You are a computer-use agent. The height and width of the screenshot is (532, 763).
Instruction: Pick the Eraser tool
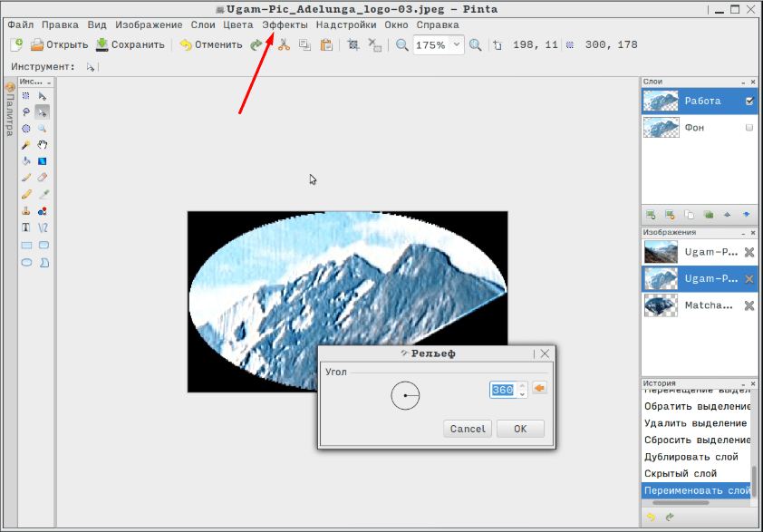tap(43, 178)
